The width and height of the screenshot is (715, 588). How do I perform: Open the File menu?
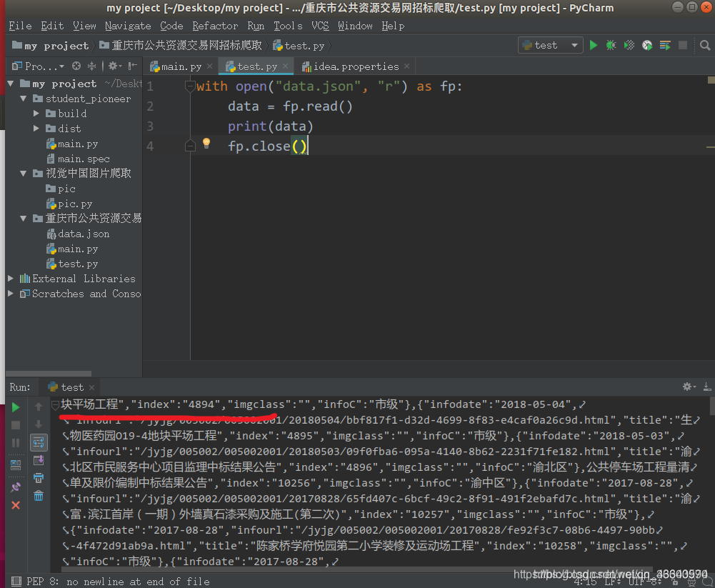click(x=20, y=26)
